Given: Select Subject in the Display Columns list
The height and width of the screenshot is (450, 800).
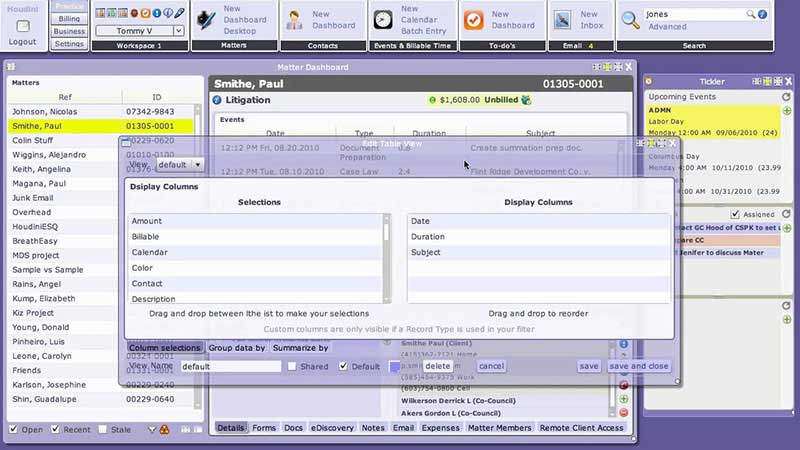Looking at the screenshot, I should point(538,252).
